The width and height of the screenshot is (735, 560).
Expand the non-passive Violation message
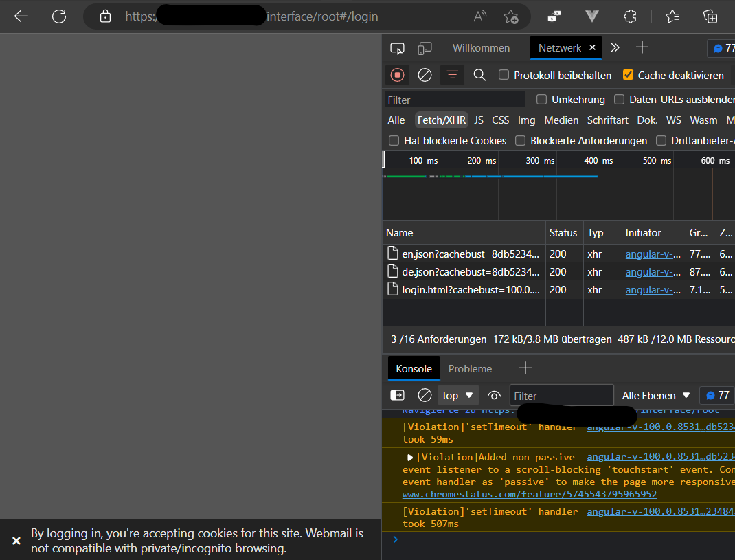point(410,457)
